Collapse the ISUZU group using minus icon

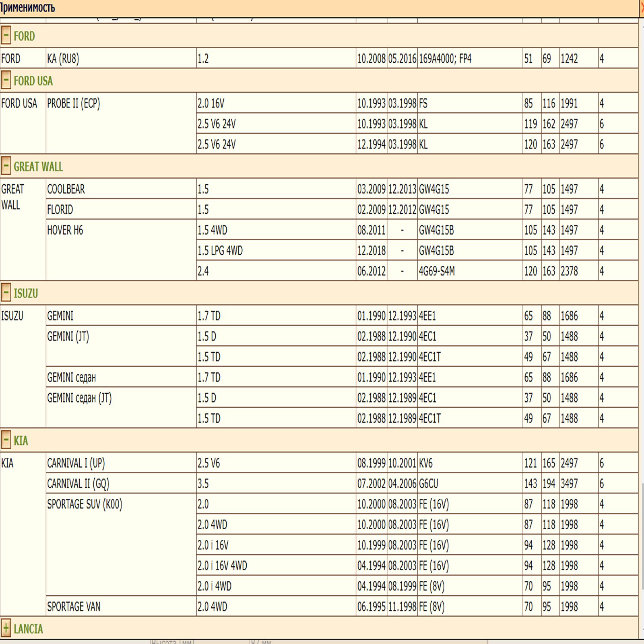(x=6, y=293)
